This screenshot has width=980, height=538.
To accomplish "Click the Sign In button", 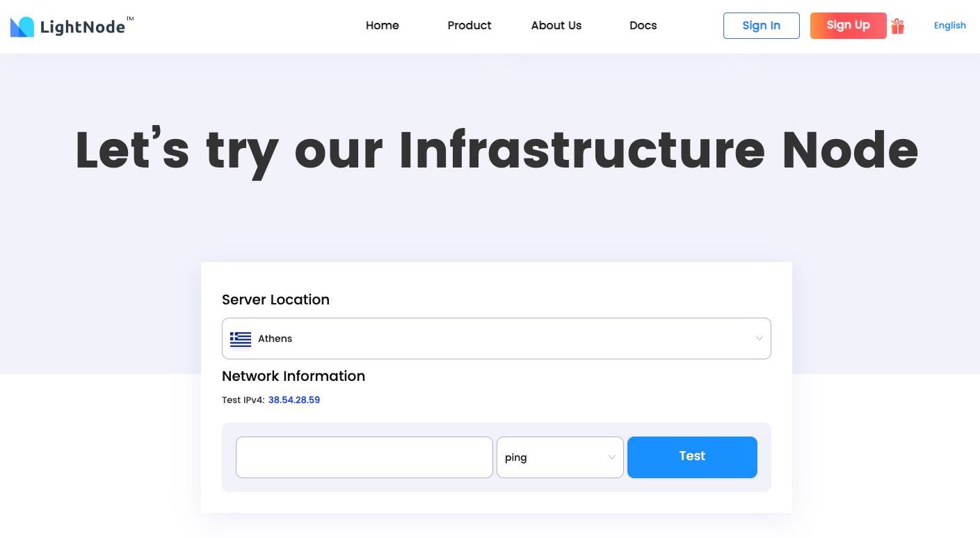I will 761,26.
